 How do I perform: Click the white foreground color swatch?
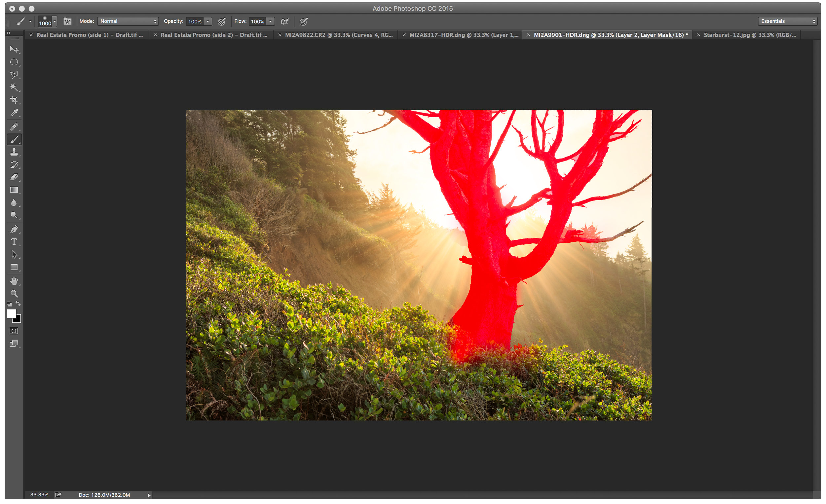click(x=11, y=313)
